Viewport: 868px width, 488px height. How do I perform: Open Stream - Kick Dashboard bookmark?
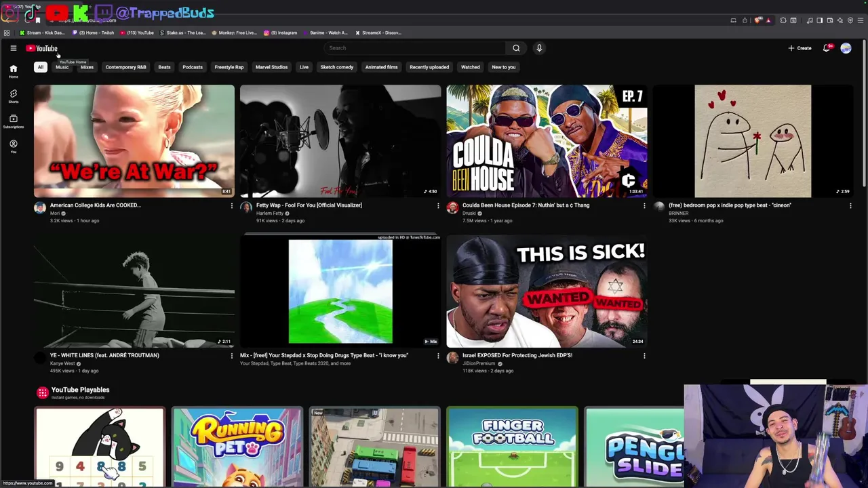(x=42, y=33)
